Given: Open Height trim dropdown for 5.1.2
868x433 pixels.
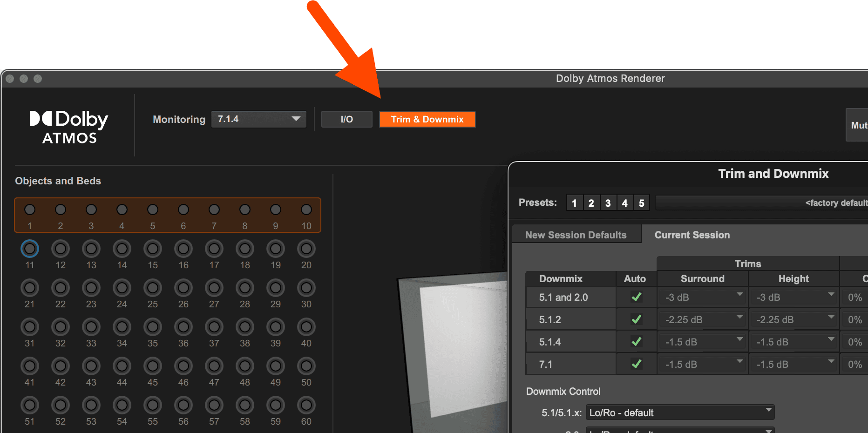Looking at the screenshot, I should (793, 319).
